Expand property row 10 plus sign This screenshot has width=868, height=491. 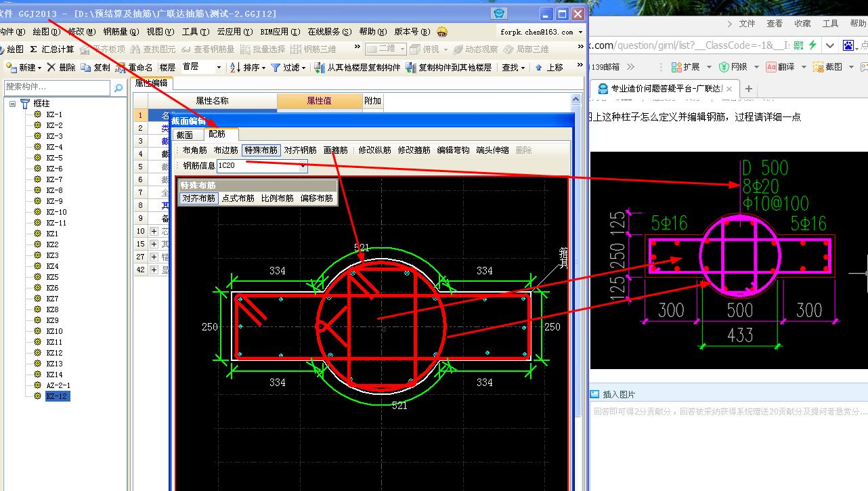point(154,232)
